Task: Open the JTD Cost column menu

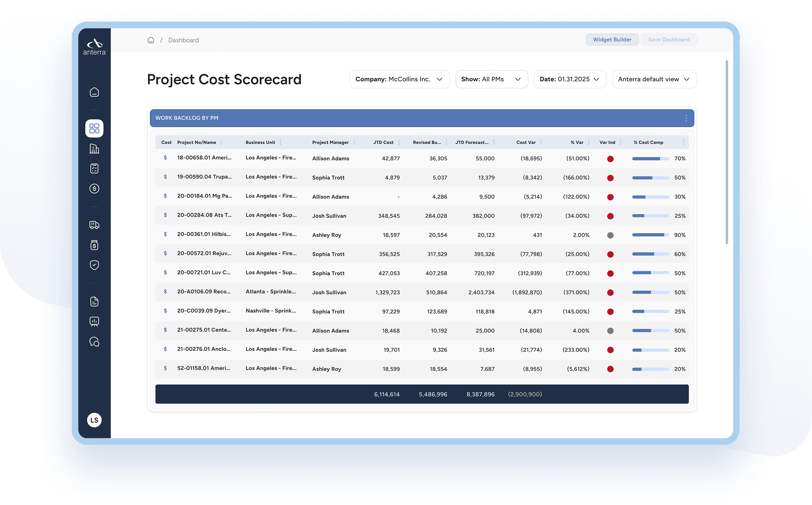Action: (399, 143)
